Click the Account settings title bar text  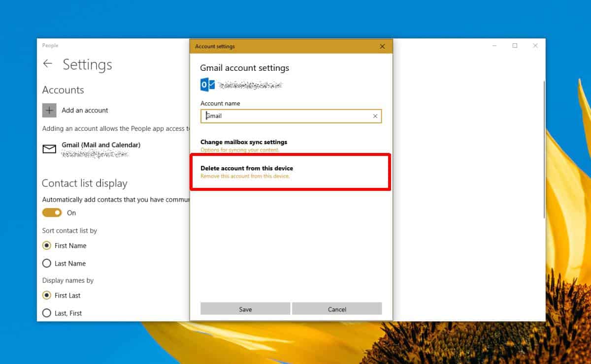point(215,46)
